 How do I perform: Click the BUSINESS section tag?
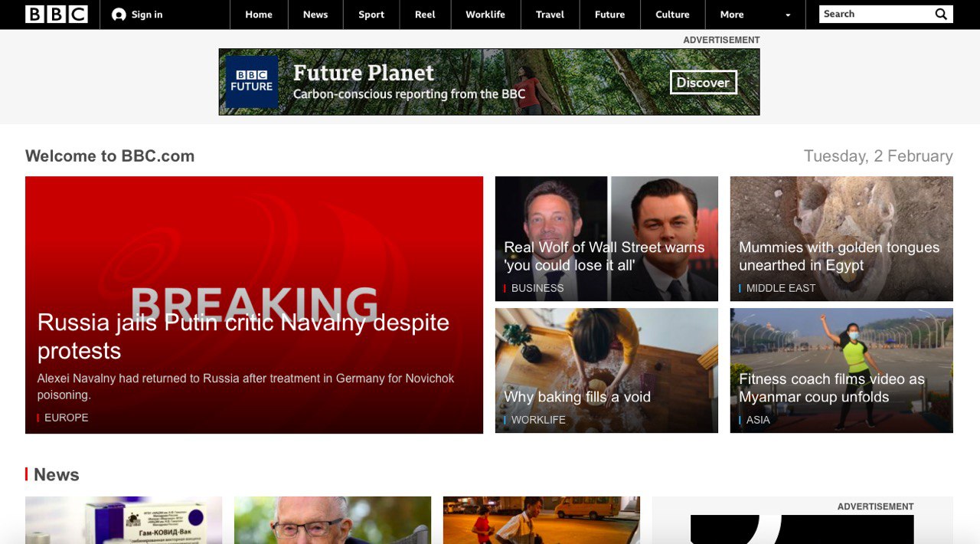coord(537,288)
